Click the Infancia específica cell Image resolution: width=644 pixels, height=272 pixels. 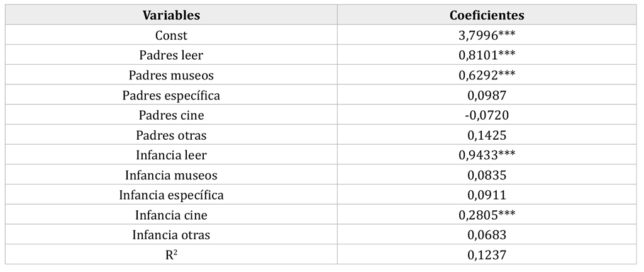[x=171, y=195]
